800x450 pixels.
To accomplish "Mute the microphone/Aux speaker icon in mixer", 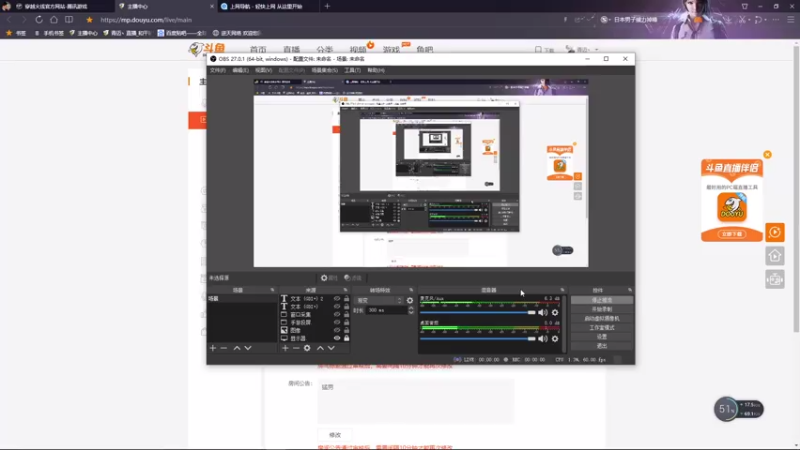I will coord(543,312).
